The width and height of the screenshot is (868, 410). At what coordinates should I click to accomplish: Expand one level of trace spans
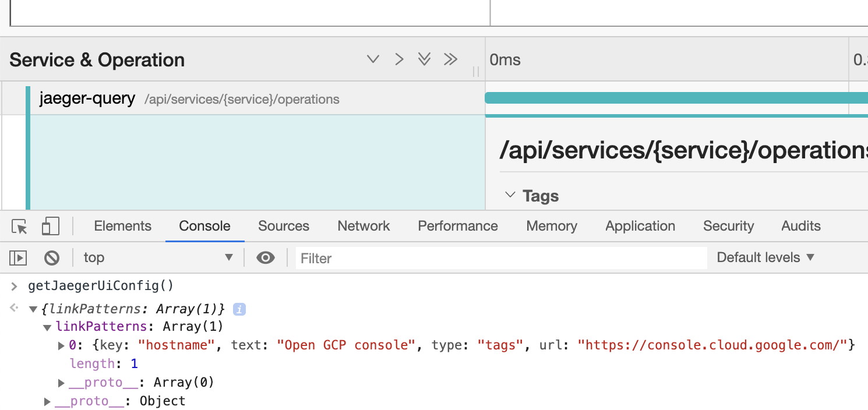click(398, 59)
